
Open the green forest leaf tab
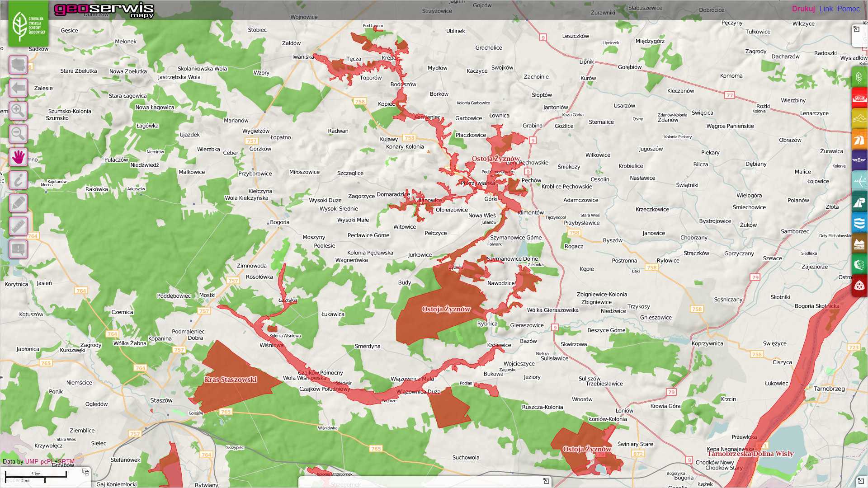pos(859,265)
